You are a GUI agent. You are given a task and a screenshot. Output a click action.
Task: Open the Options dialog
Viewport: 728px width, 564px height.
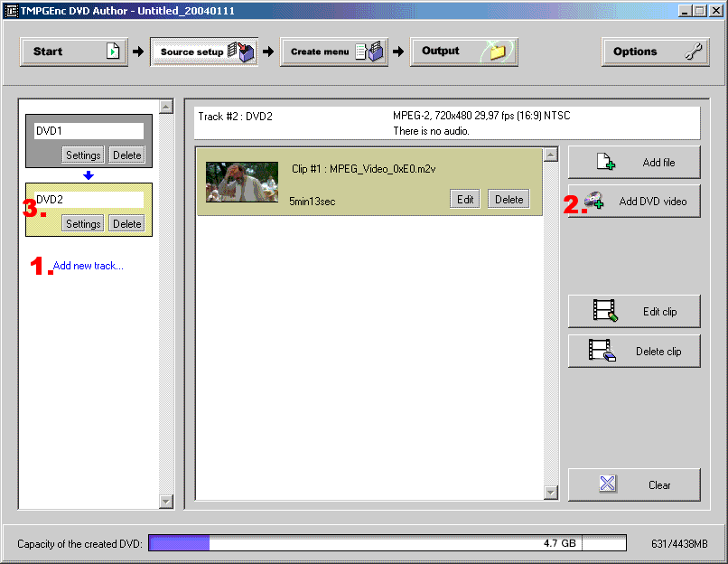click(655, 52)
